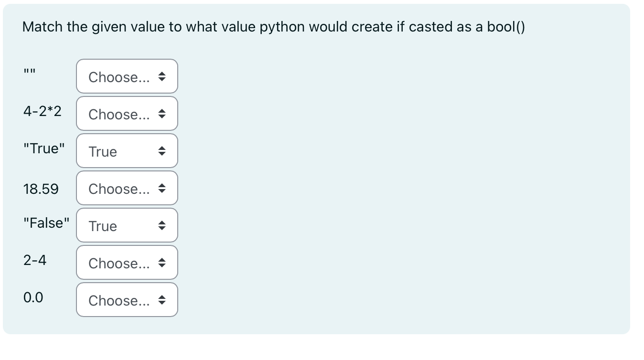Click the chevron arrows on the 0.0 dropdown
The width and height of the screenshot is (644, 360).
[162, 299]
